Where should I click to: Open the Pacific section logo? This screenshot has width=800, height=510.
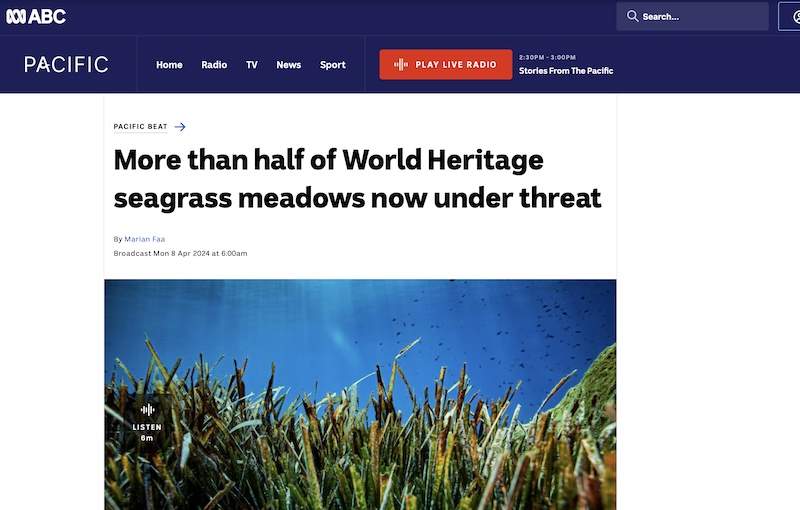(x=66, y=64)
